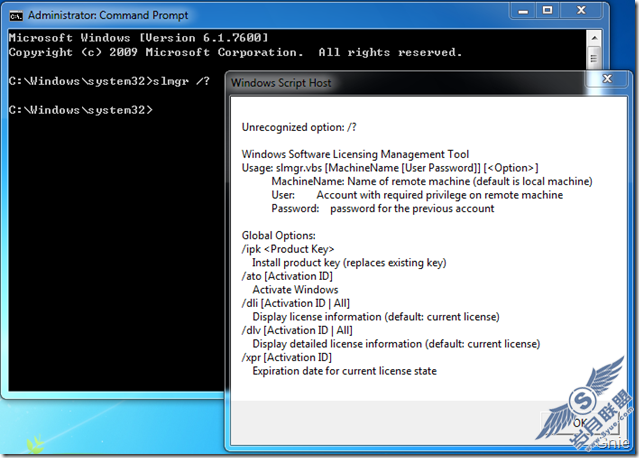Image resolution: width=639 pixels, height=458 pixels.
Task: Click 'Display license information' description
Action: (x=376, y=317)
